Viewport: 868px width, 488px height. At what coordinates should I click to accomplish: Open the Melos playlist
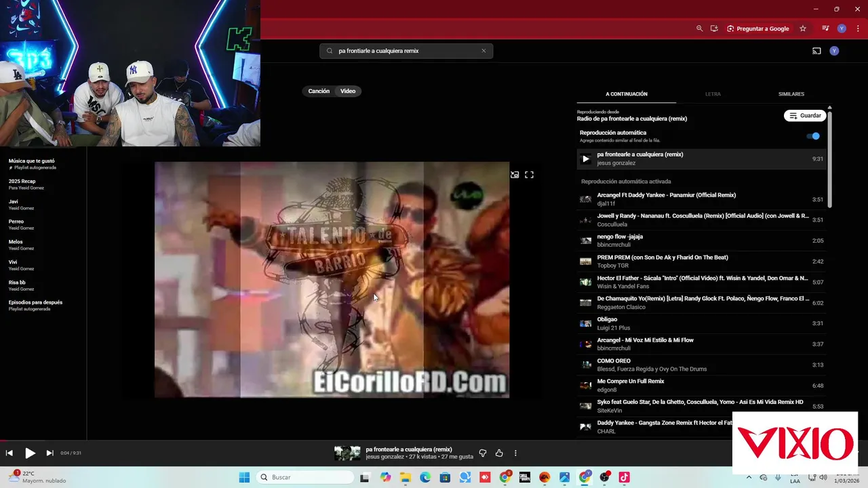tap(21, 245)
